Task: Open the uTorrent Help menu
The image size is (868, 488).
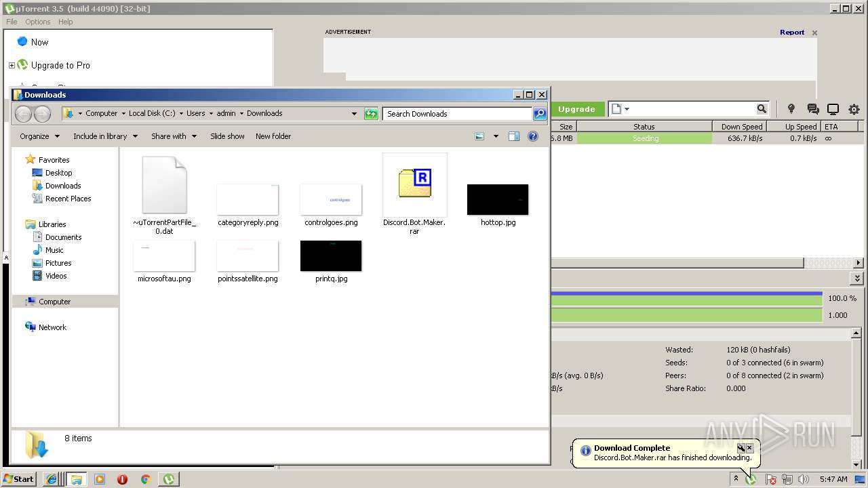Action: click(x=66, y=22)
